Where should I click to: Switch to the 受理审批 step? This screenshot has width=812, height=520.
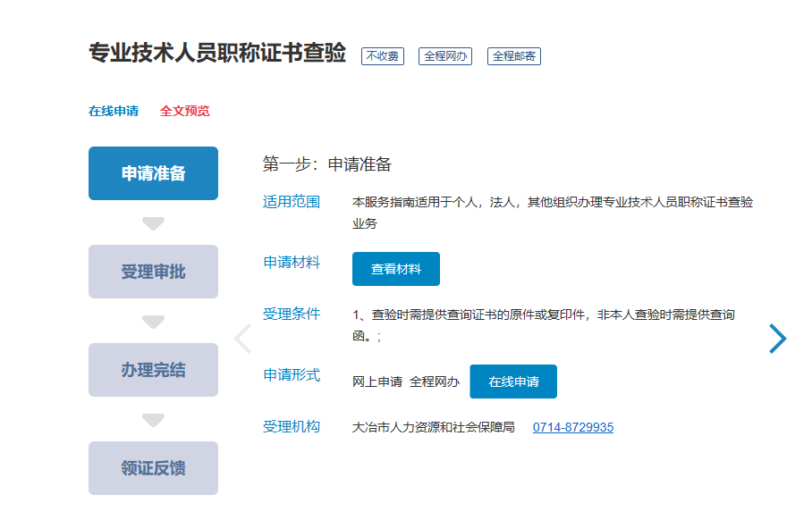[x=153, y=272]
